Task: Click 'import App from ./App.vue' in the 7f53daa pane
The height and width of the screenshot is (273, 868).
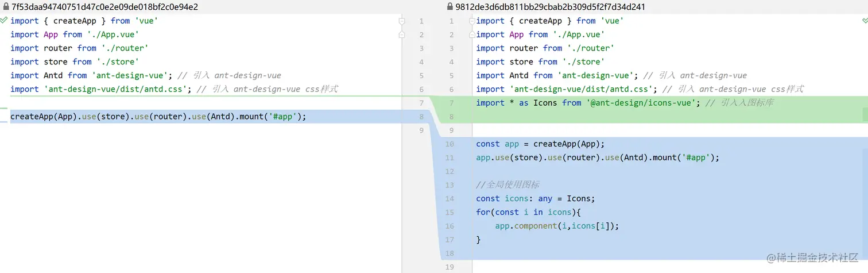Action: pyautogui.click(x=75, y=34)
